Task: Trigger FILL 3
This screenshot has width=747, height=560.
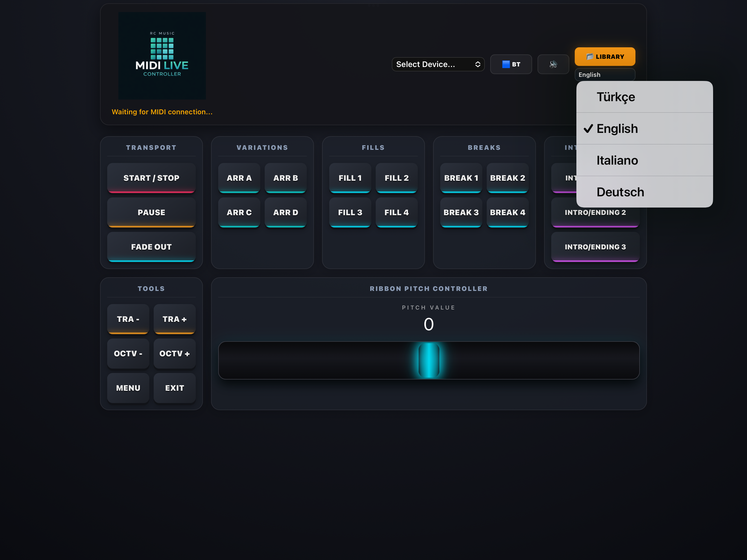Action: 350,212
